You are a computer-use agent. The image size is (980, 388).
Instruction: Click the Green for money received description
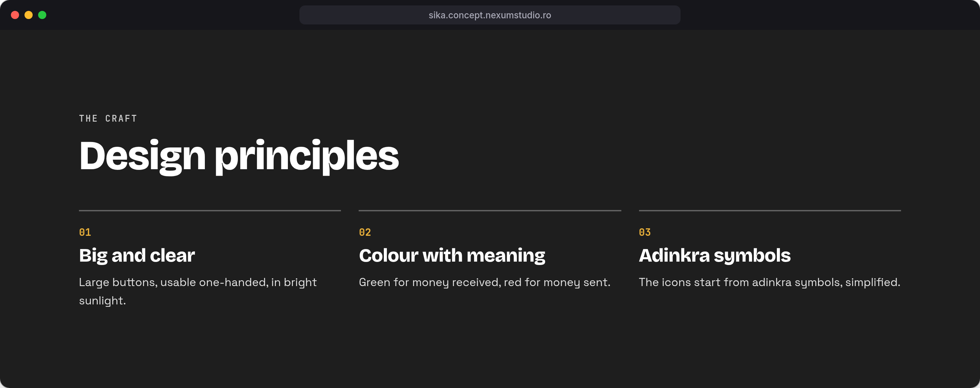tap(485, 282)
